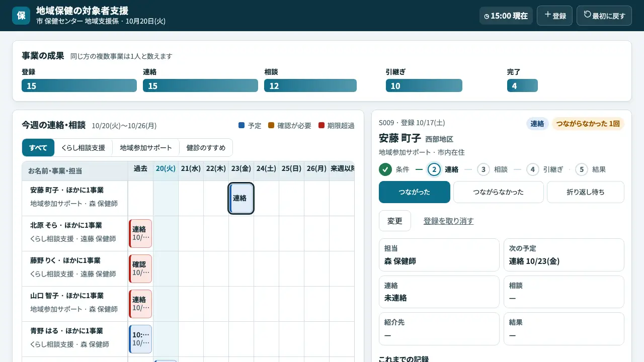Click the orange 確認が必要 legend swatch
Image resolution: width=644 pixels, height=362 pixels.
(x=271, y=125)
